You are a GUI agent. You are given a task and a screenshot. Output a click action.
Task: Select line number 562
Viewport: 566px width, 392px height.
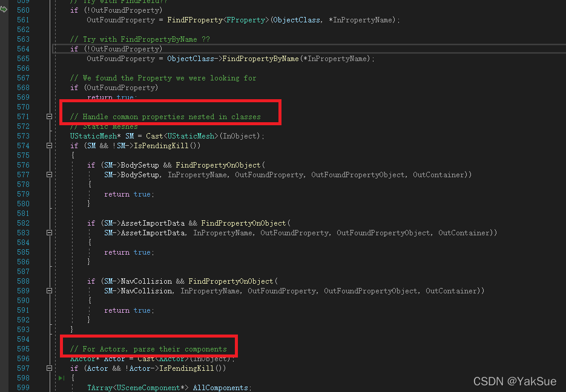coord(23,30)
